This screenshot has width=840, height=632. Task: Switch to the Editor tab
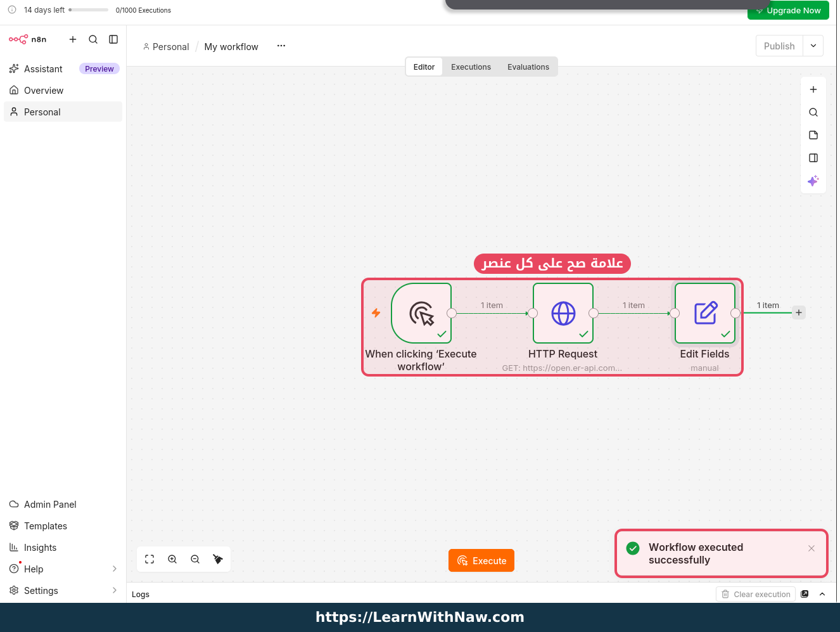[424, 67]
